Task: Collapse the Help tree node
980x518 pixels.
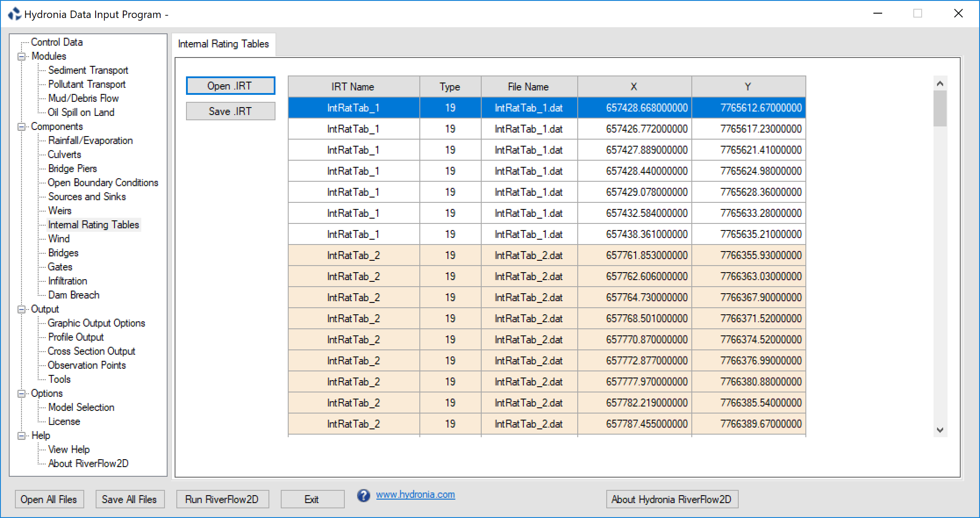Action: tap(21, 436)
